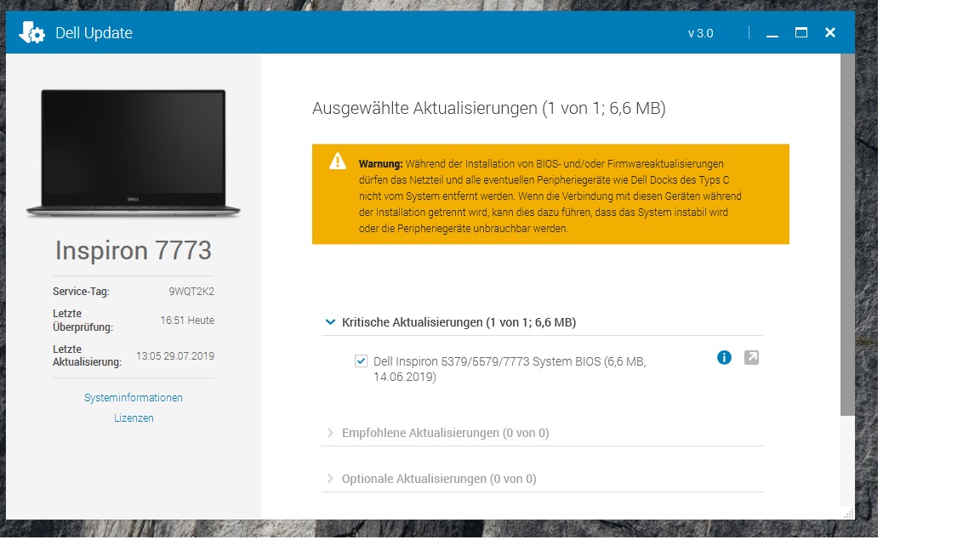Collapse the Kritische Aktualisierungen section
Screen dimensions: 980x551
click(x=331, y=322)
